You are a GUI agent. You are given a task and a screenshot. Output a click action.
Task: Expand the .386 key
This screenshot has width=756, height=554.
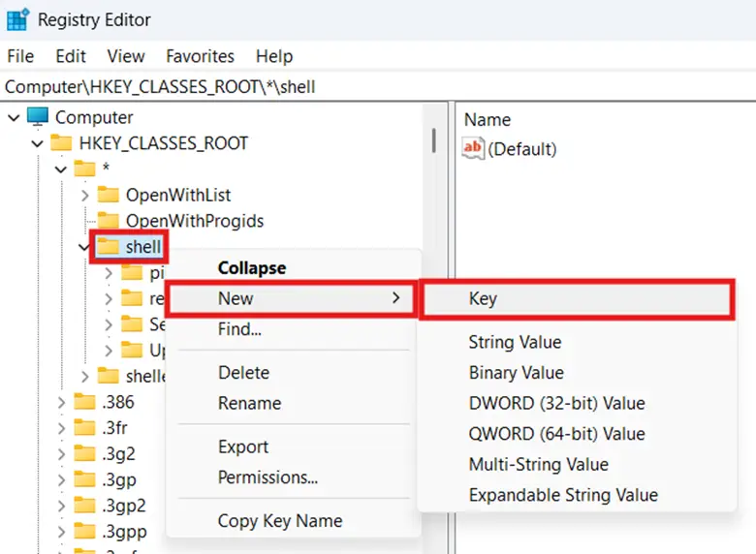coord(61,402)
